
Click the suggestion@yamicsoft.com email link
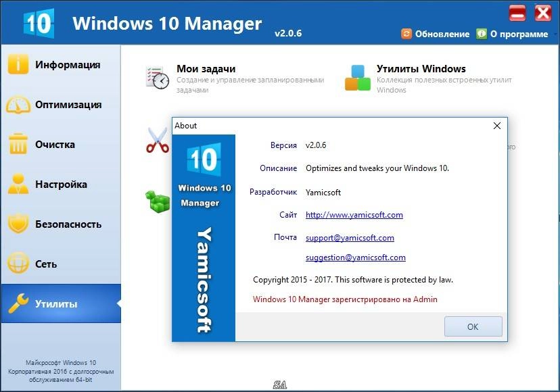click(x=355, y=258)
